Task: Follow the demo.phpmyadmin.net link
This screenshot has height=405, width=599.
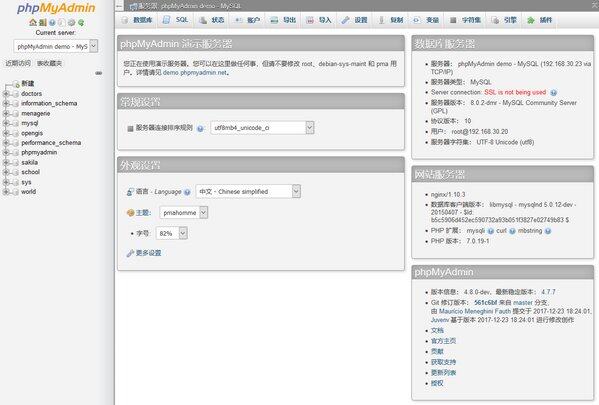Action: 195,73
